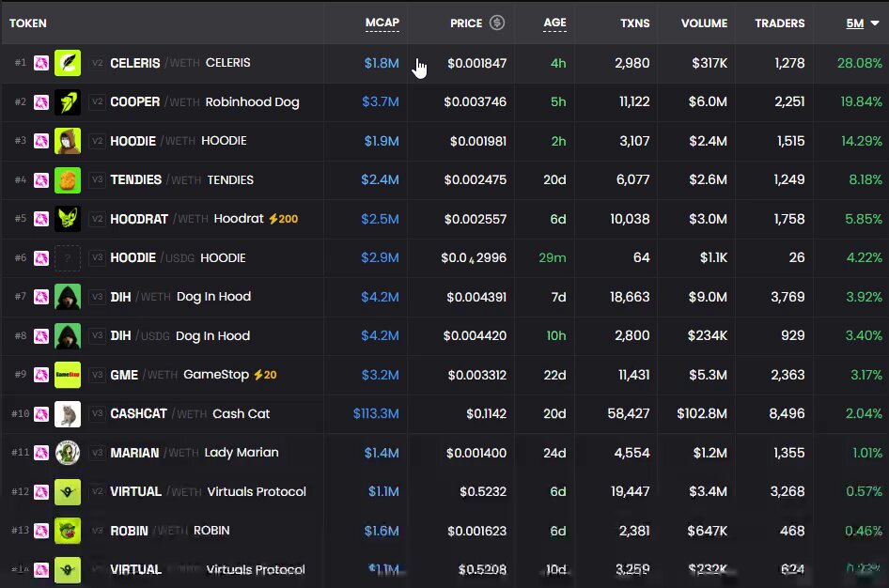Image resolution: width=889 pixels, height=588 pixels.
Task: Select the MARIAN Lady Marian token logo
Action: pyautogui.click(x=68, y=453)
